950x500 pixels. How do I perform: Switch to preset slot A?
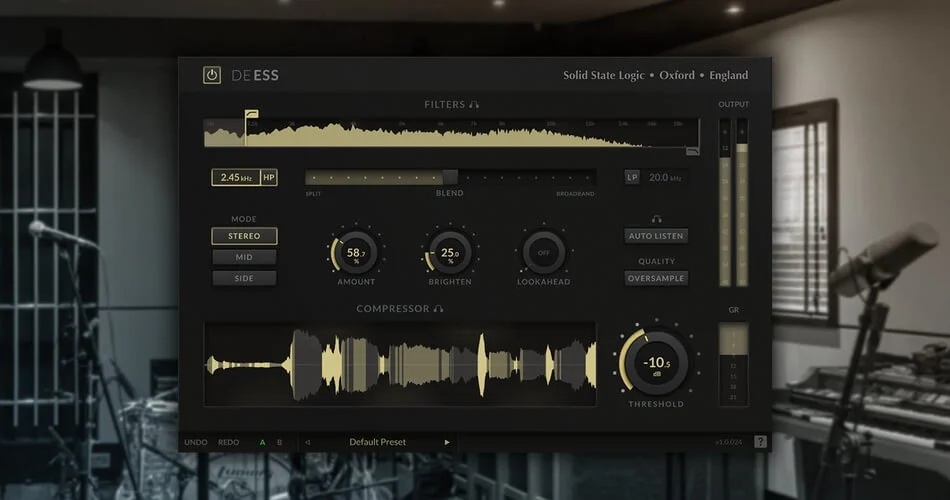[262, 442]
